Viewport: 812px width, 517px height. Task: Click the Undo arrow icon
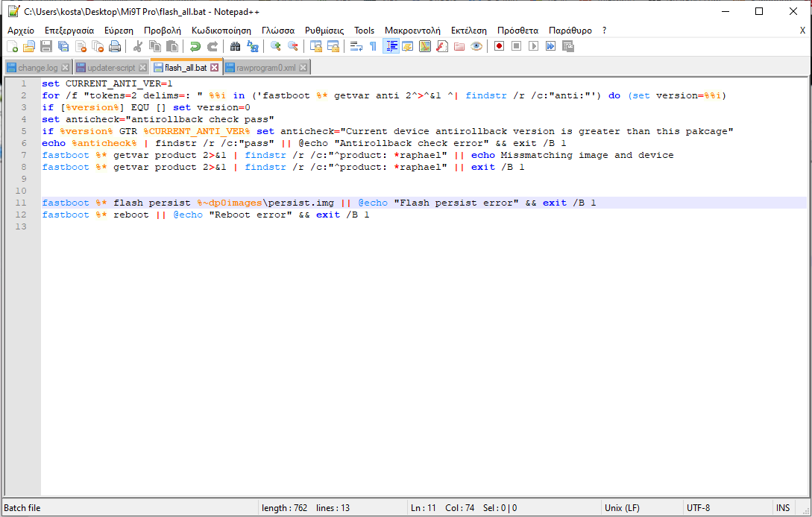[195, 46]
